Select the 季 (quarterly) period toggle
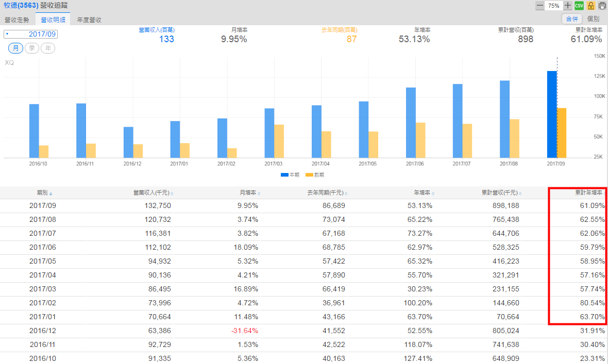Image resolution: width=608 pixels, height=364 pixels. (x=32, y=48)
